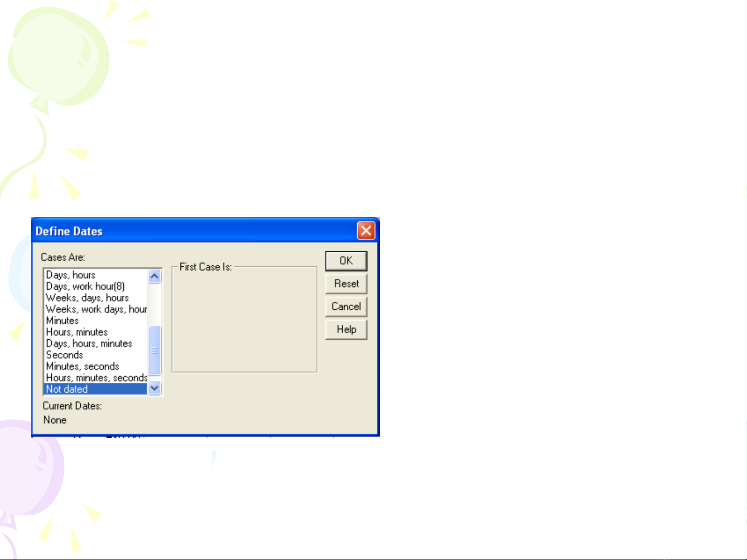Viewport: 747px width, 560px height.
Task: Choose 'Weeks, days, hours' list item
Action: (x=87, y=298)
